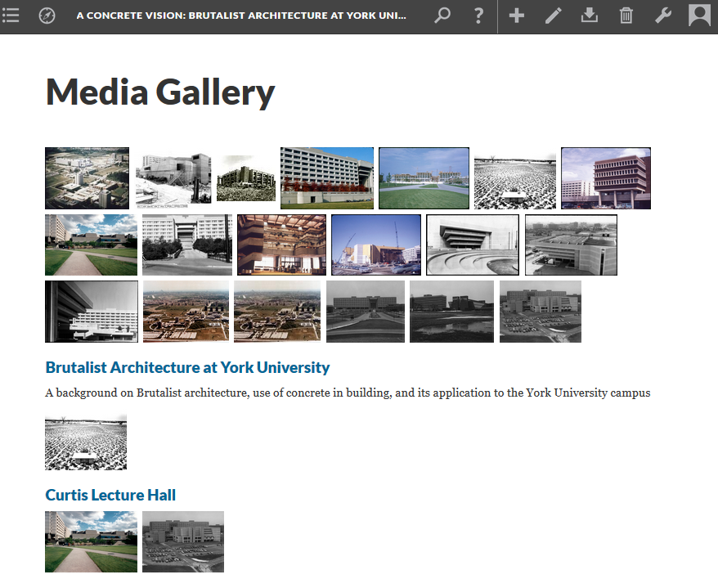Add new page with plus icon
Screen dimensions: 718x588
coord(517,16)
